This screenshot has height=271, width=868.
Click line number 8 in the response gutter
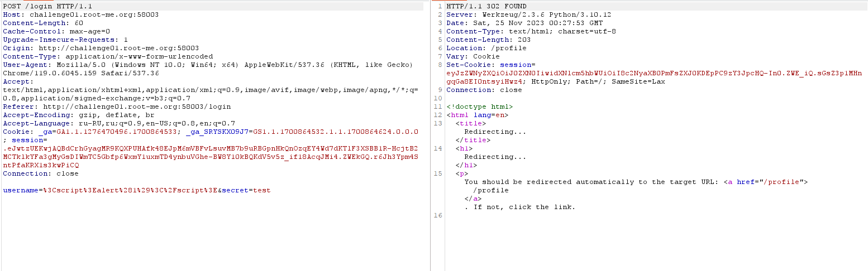(x=440, y=65)
